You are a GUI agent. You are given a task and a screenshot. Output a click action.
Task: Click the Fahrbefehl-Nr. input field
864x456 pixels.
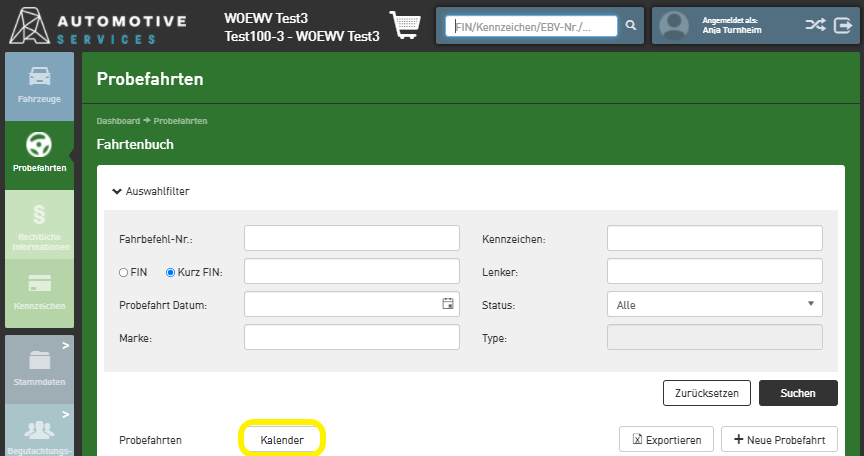351,238
